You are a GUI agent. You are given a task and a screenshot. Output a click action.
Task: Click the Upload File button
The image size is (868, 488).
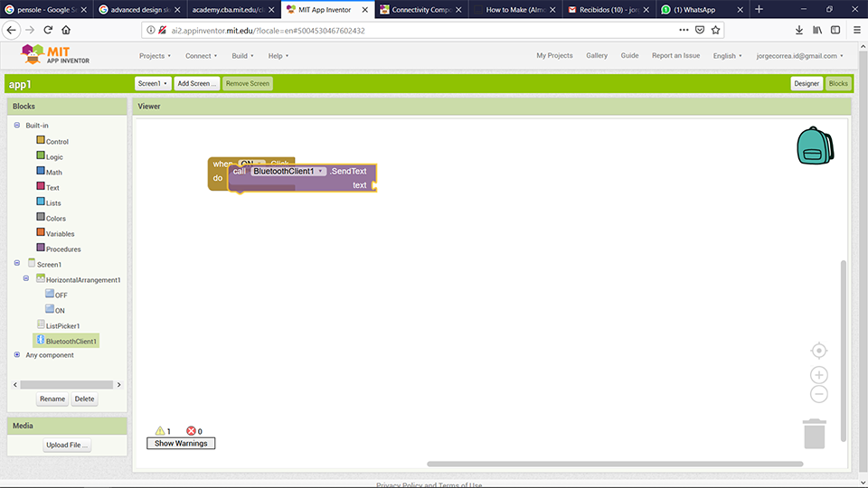(67, 445)
